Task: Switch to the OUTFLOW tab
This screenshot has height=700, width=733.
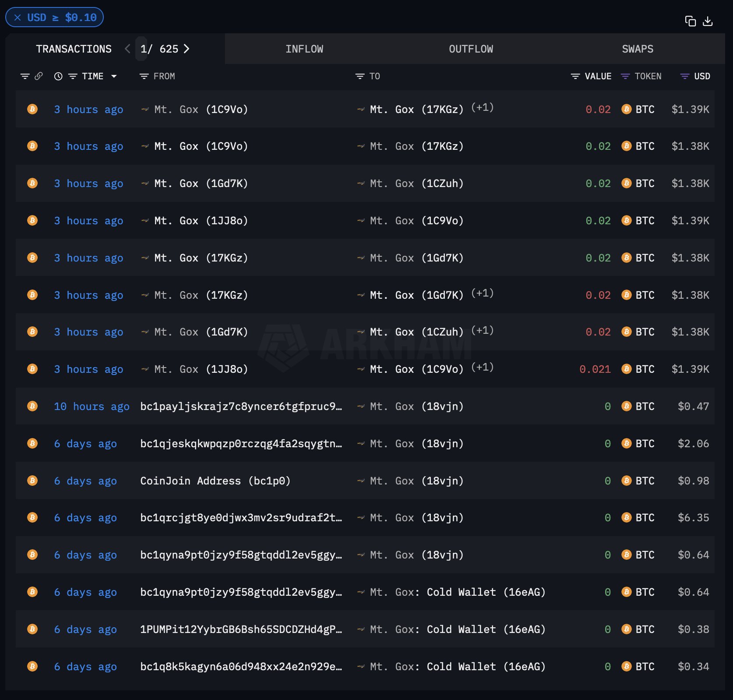Action: (x=471, y=49)
